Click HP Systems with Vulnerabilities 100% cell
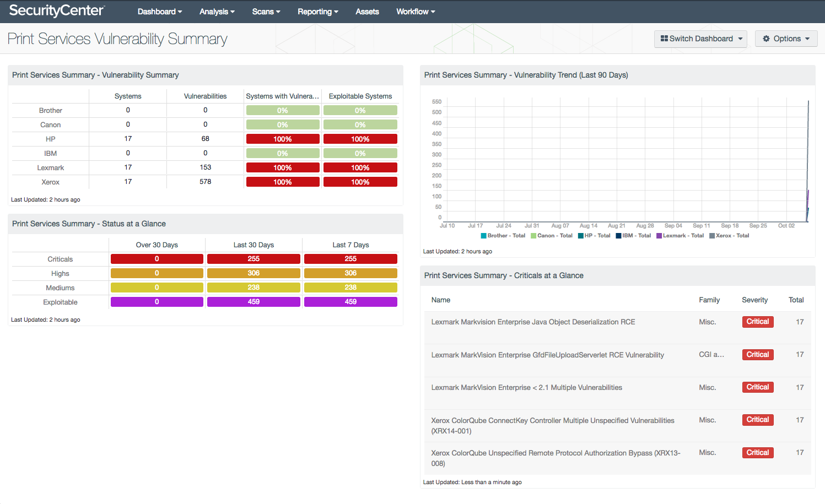 coord(283,139)
